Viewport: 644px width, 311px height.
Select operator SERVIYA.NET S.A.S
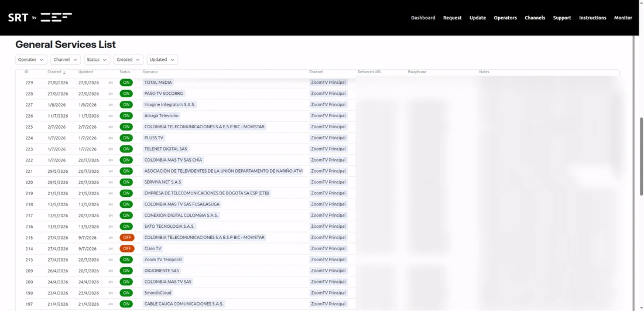pos(163,182)
